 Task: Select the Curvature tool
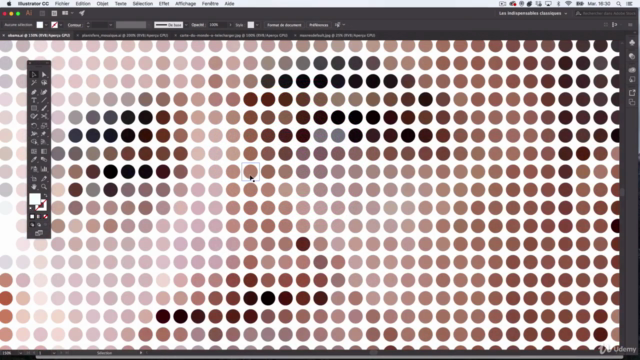(x=44, y=92)
